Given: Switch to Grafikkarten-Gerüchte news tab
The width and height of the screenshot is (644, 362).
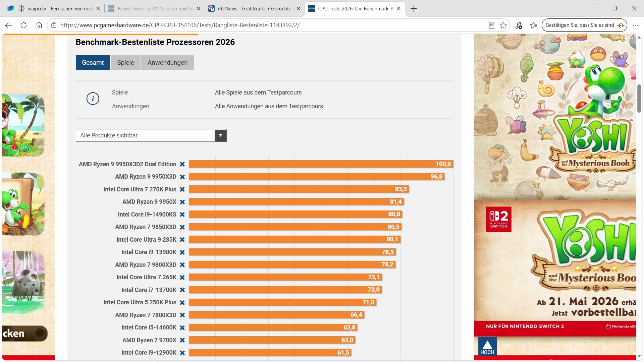Looking at the screenshot, I should point(255,8).
